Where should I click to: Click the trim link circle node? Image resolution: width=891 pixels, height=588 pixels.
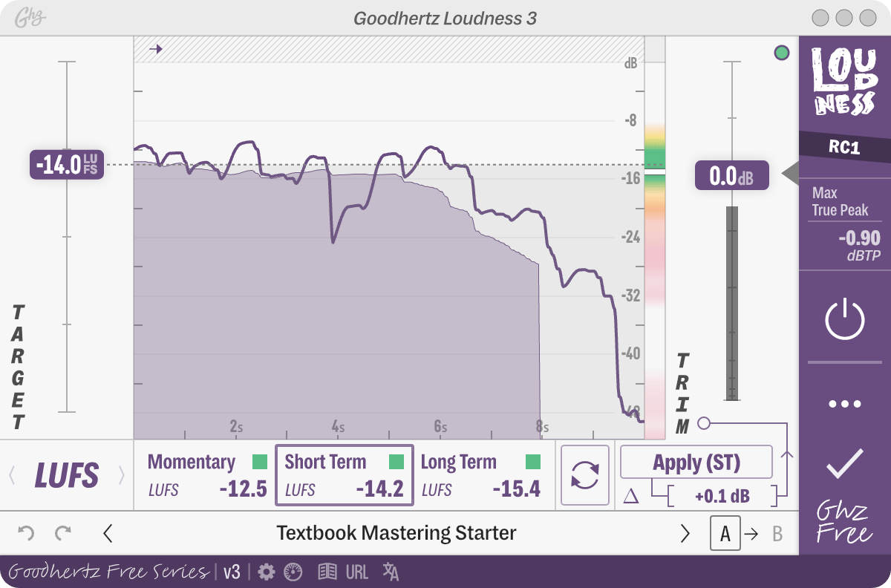click(x=704, y=423)
